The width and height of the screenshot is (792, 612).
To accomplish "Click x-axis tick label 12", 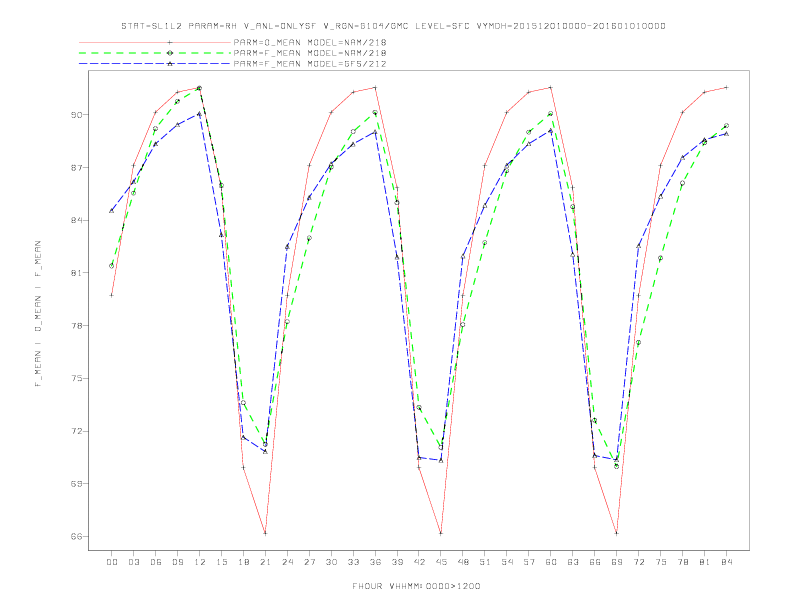I will (200, 562).
